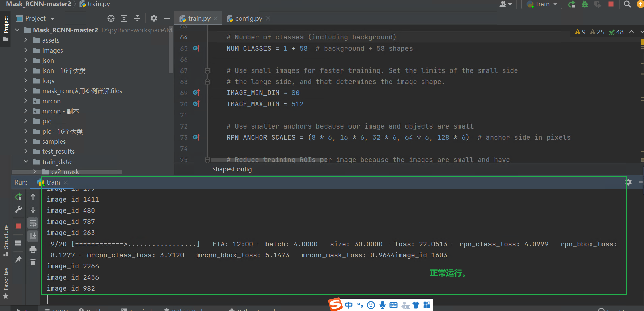The image size is (644, 311).
Task: Start debugging with the bug icon
Action: [585, 4]
